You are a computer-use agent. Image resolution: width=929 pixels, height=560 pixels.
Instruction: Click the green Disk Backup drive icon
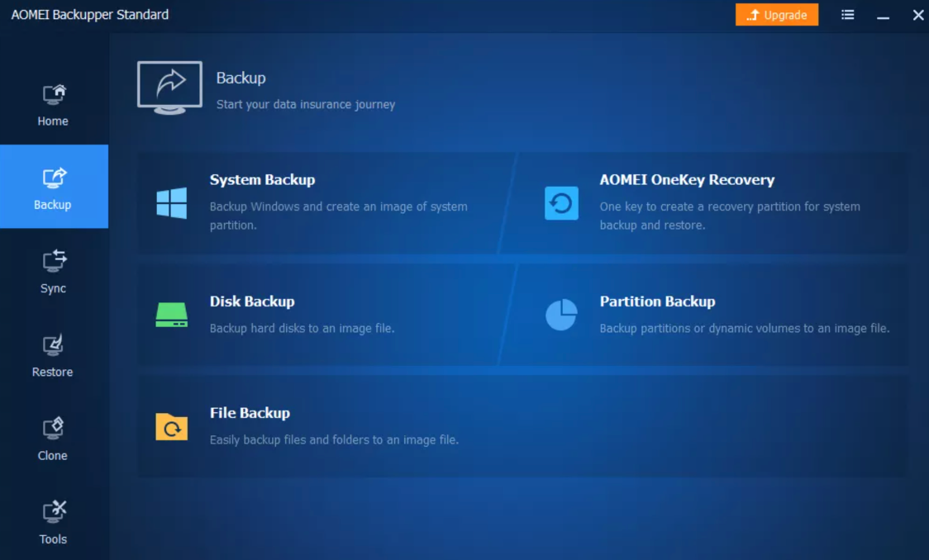tap(172, 315)
